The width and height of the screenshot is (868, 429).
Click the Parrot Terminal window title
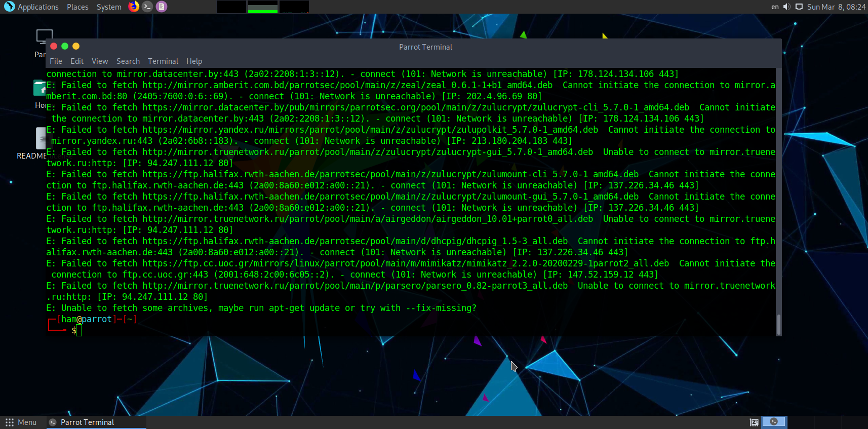(425, 47)
